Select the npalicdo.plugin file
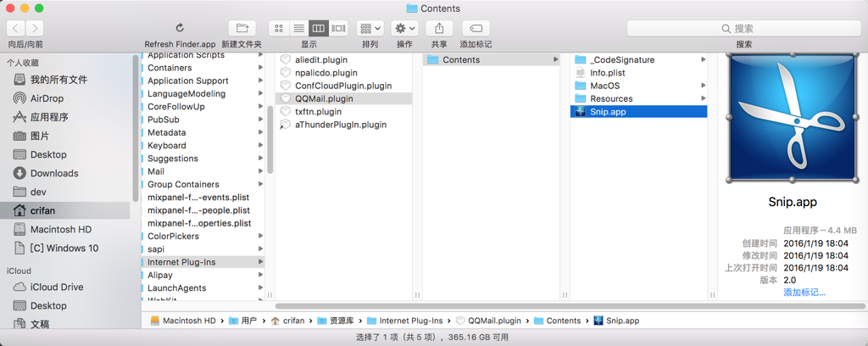Screen dimensions: 868x346 click(344, 73)
